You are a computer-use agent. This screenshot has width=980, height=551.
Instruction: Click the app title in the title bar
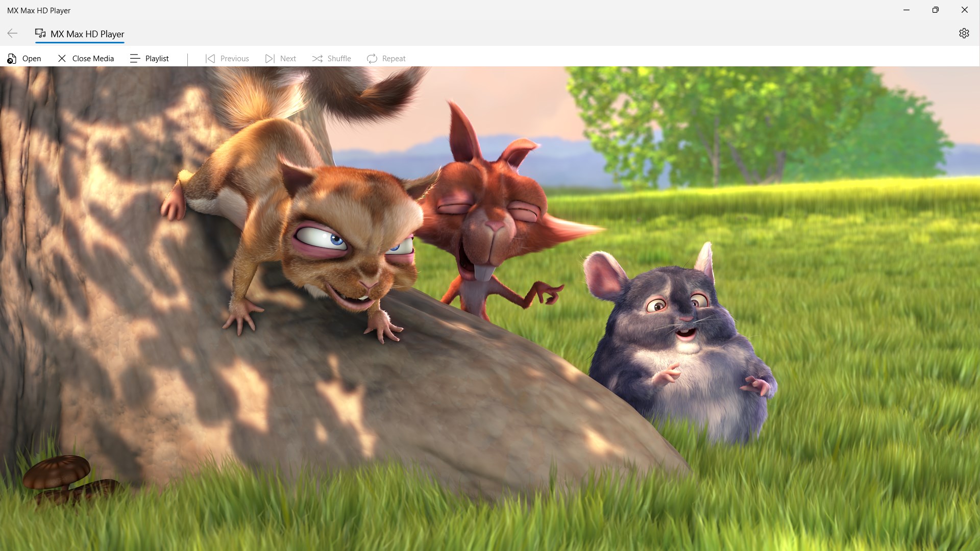pyautogui.click(x=39, y=10)
